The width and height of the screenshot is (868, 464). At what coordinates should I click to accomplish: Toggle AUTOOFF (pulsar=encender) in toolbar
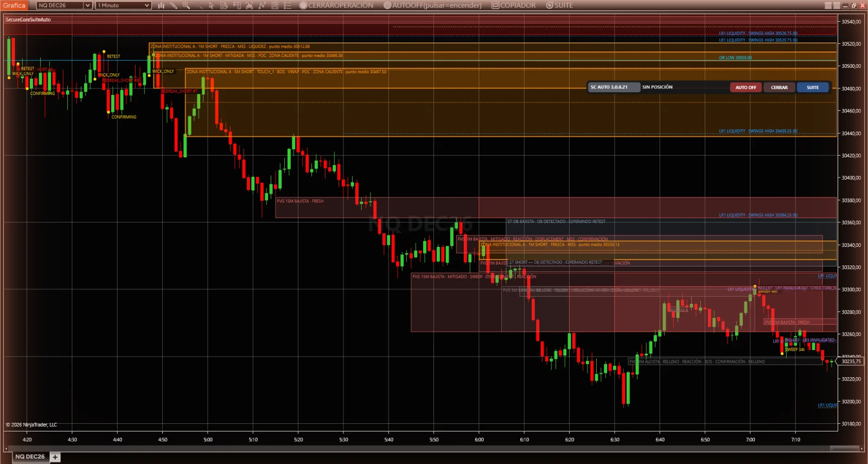click(x=432, y=5)
